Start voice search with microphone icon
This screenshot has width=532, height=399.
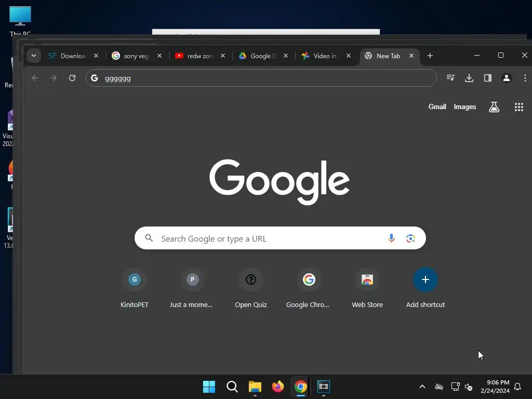coord(391,238)
